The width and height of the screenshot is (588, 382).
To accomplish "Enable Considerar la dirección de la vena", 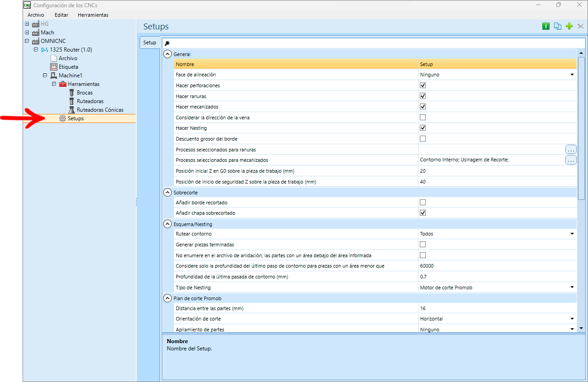I will (x=423, y=118).
